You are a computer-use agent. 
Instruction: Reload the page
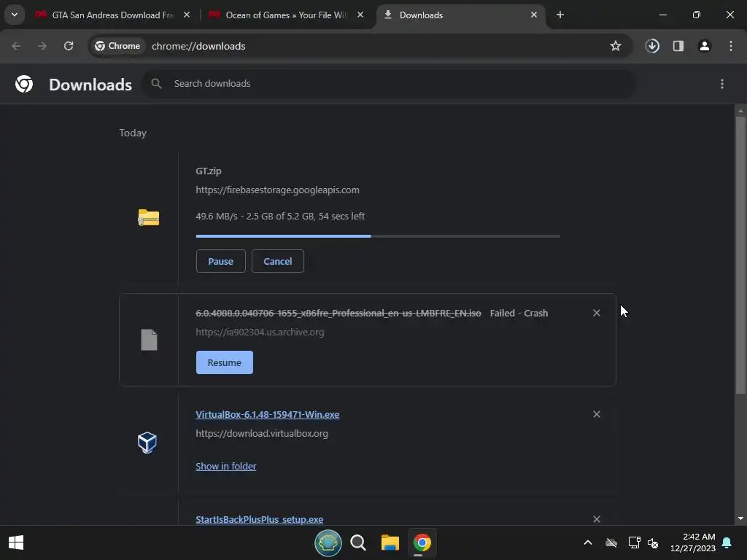(69, 46)
